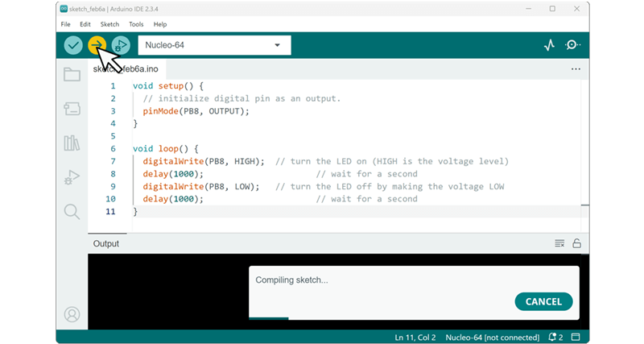Open the Sketch menu
Screen dimensions: 644x344
(x=109, y=24)
